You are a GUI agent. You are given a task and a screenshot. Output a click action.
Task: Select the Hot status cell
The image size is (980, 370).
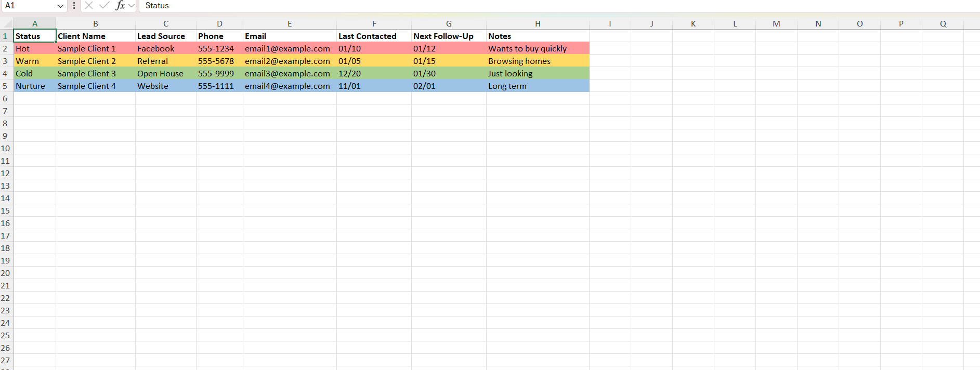click(x=35, y=48)
